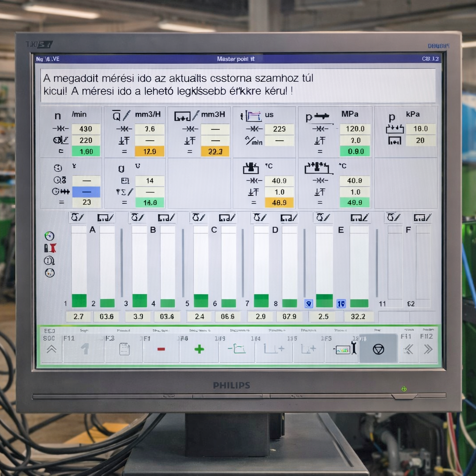
Task: Click the clipboard protocol icon in toolbar
Action: [x=124, y=349]
